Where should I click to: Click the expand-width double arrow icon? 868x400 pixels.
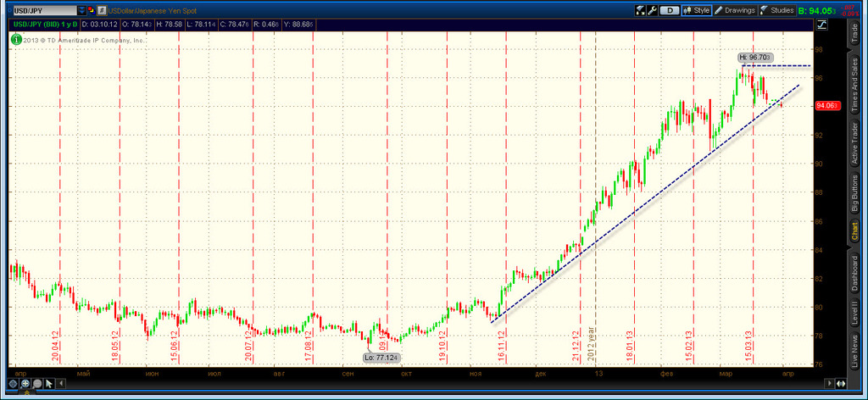840,383
